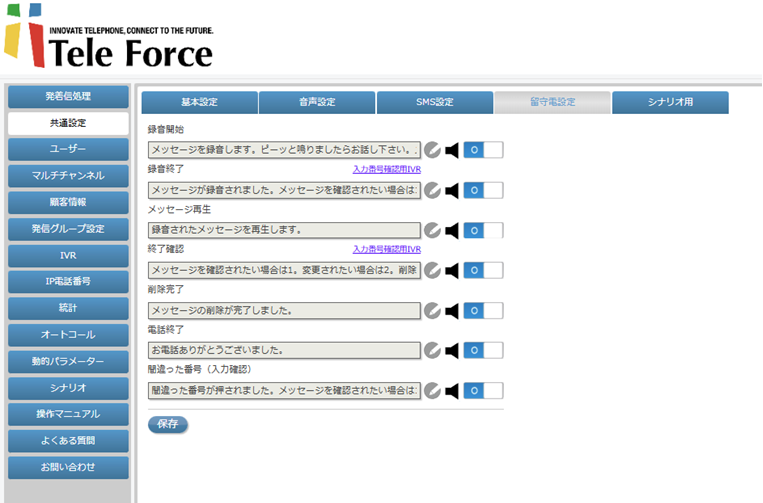This screenshot has height=503, width=763.
Task: Select 共通設定 in the sidebar
Action: 68,123
